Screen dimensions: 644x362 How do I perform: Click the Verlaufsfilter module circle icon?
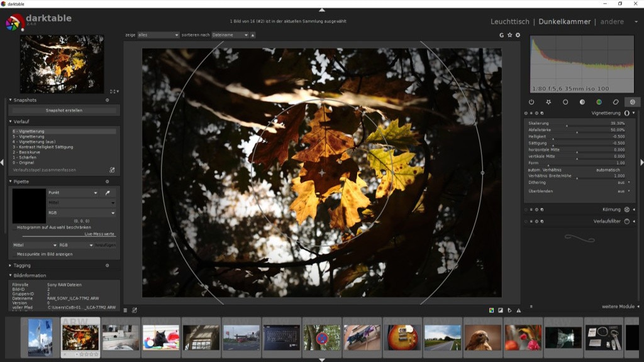coord(627,221)
